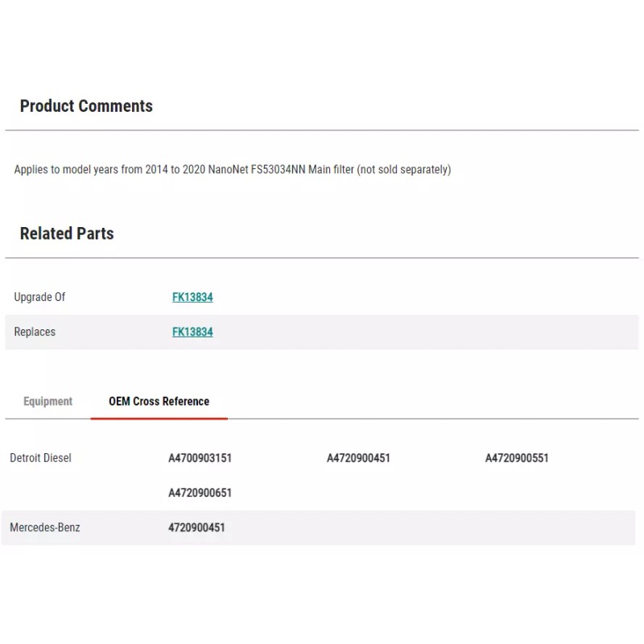Click the Related Parts heading
The height and width of the screenshot is (644, 644).
[x=67, y=233]
